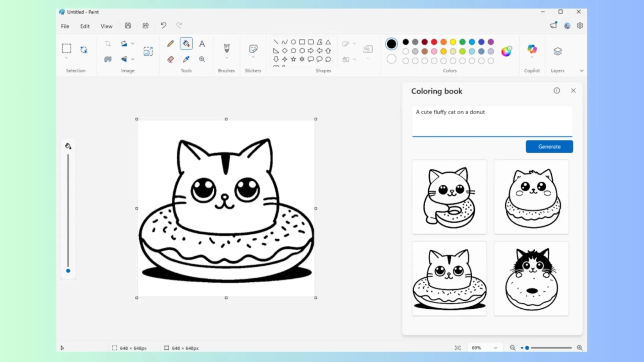Image resolution: width=644 pixels, height=362 pixels.
Task: Select the Text tool
Action: 202,44
